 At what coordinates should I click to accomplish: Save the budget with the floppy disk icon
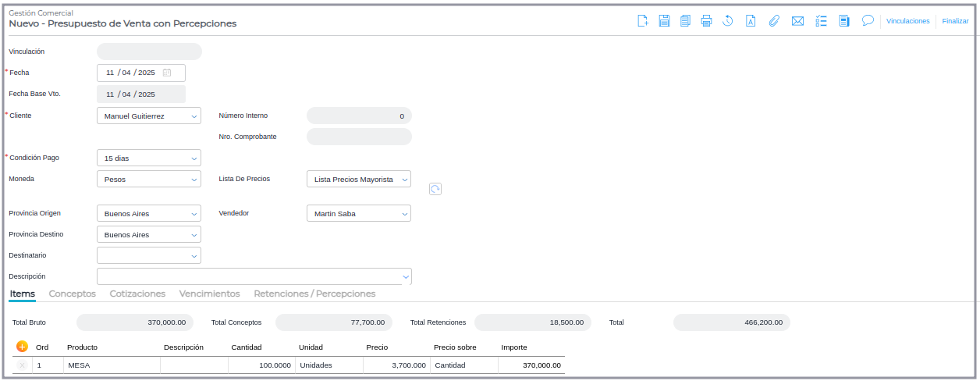coord(664,21)
